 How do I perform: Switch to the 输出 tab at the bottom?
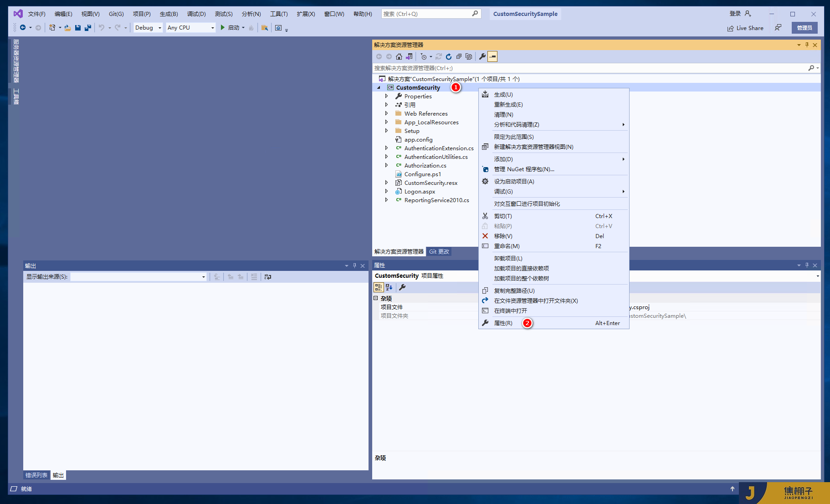click(58, 475)
